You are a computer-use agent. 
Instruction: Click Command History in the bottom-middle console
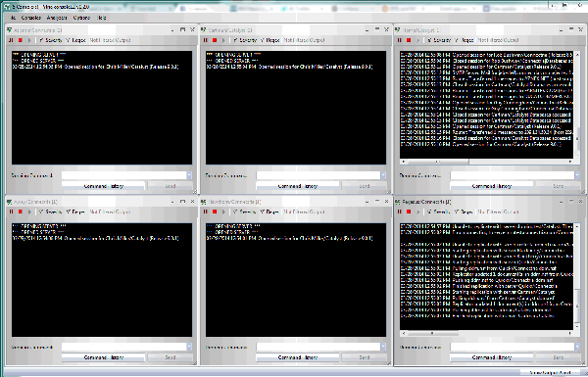click(x=297, y=357)
